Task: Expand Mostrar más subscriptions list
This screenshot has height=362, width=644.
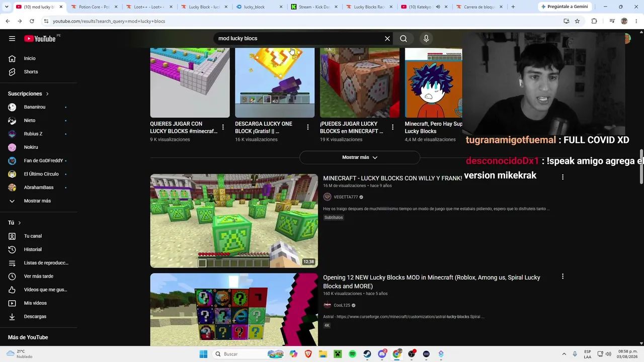Action: pos(38,201)
